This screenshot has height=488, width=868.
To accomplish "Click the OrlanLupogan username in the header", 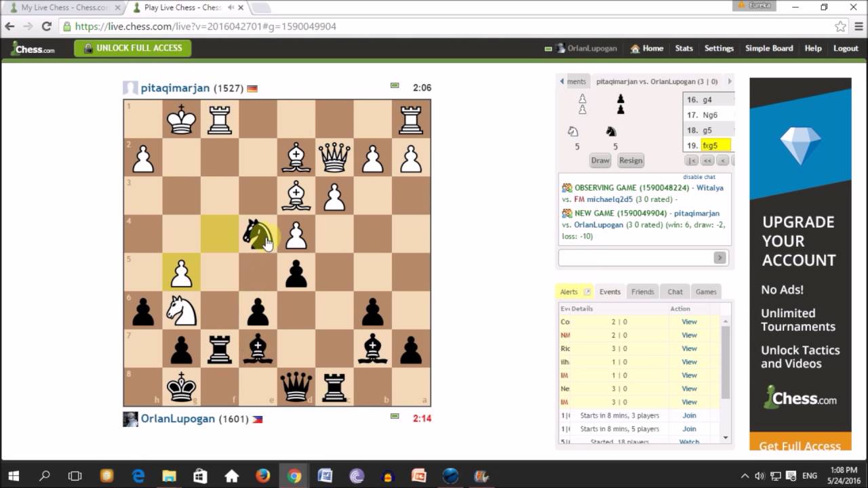I will 592,49.
